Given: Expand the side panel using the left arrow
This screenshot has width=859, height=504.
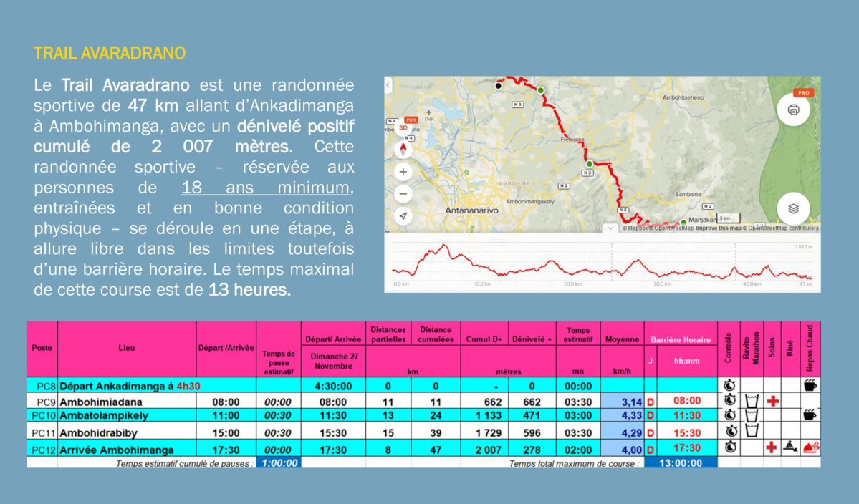Looking at the screenshot, I should 388,85.
